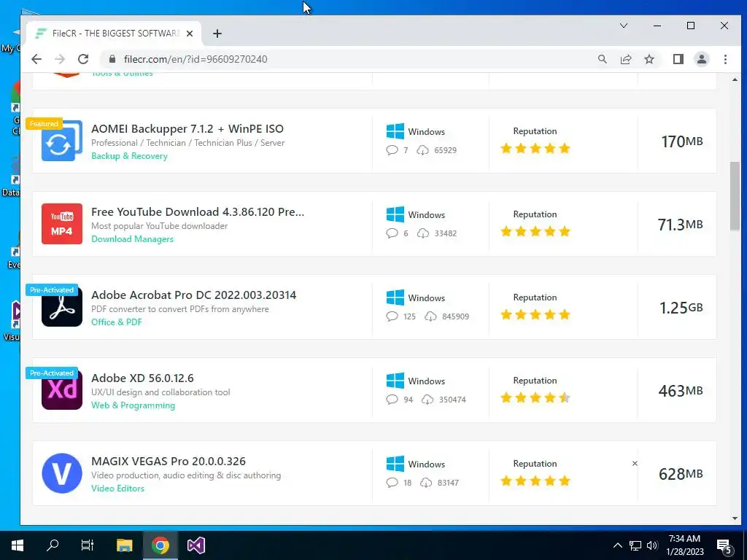The height and width of the screenshot is (560, 747).
Task: Open the Chrome three-dot menu
Action: [725, 59]
